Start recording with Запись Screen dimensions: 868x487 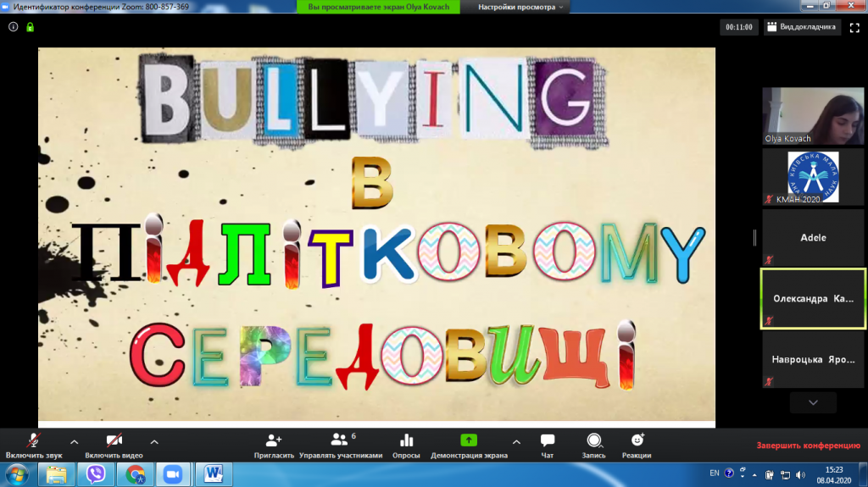[x=594, y=445]
